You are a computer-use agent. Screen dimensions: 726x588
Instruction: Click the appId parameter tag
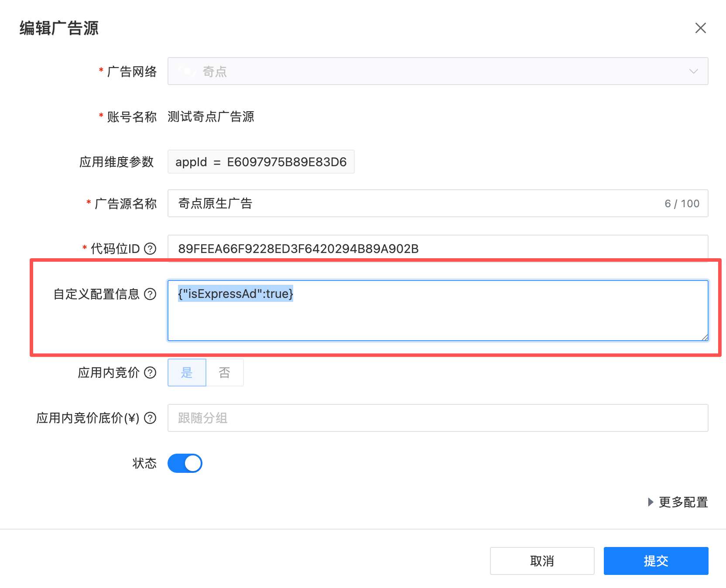[x=261, y=162]
